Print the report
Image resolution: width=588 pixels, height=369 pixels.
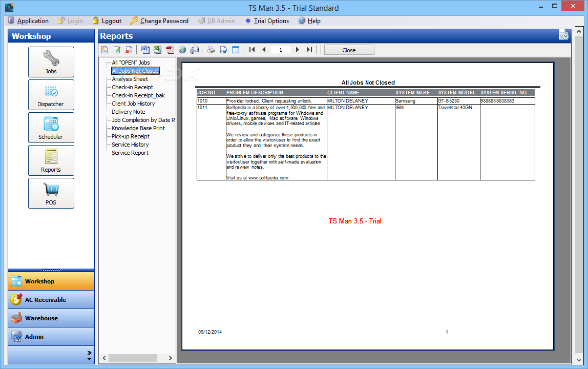click(211, 50)
